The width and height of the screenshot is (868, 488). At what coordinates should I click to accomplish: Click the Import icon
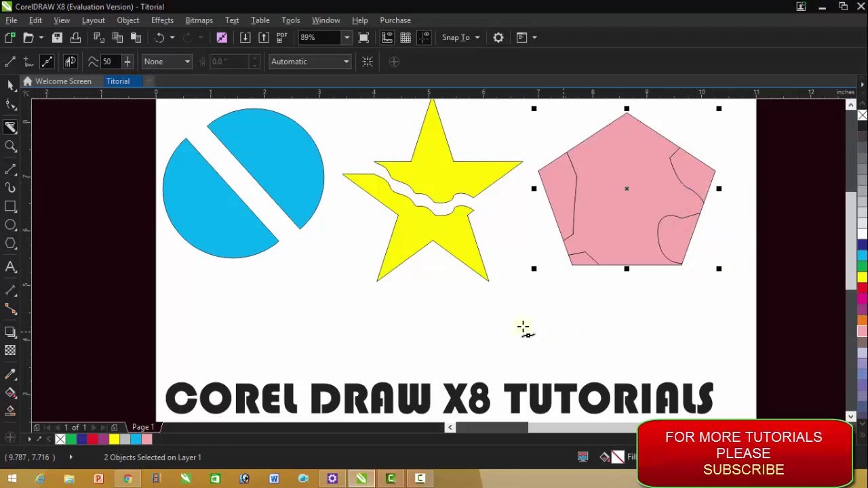click(x=245, y=37)
